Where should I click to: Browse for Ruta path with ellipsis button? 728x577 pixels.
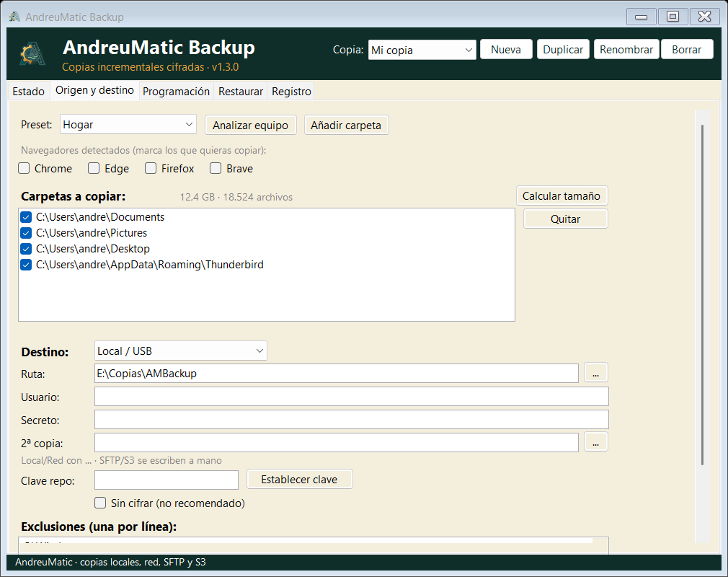(x=595, y=373)
